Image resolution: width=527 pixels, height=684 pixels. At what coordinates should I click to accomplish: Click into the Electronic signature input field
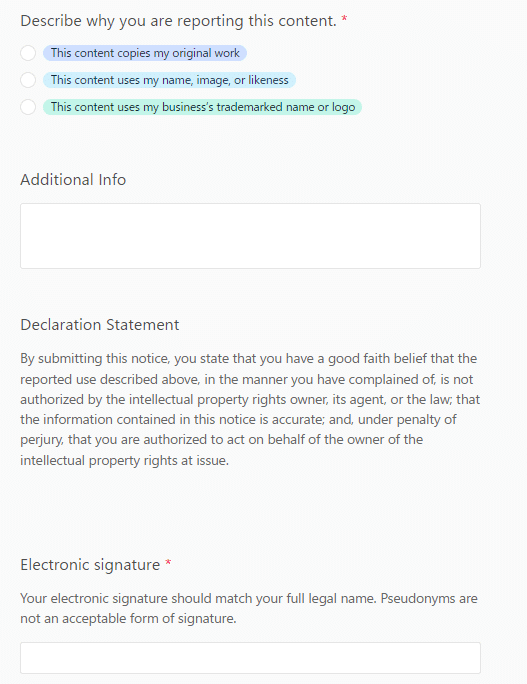[250, 658]
